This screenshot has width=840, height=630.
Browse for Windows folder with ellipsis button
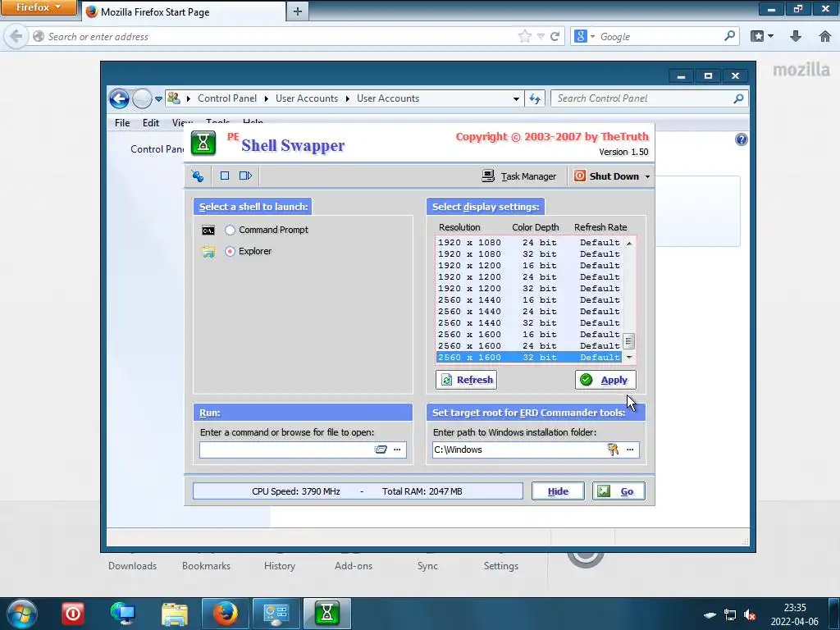coord(630,450)
